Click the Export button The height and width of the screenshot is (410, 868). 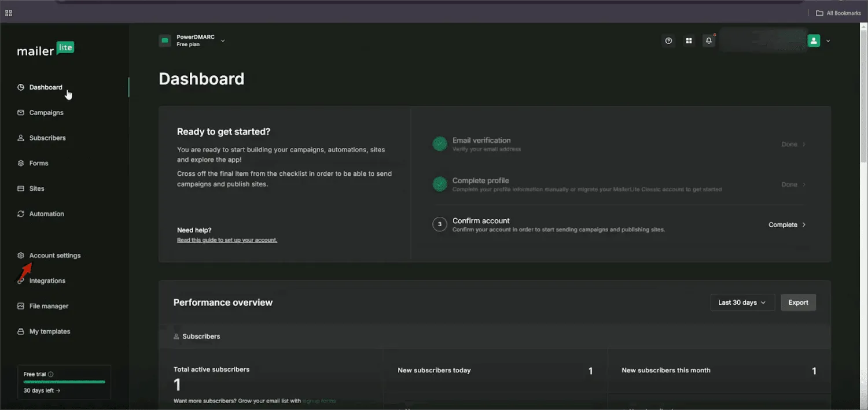pyautogui.click(x=798, y=302)
